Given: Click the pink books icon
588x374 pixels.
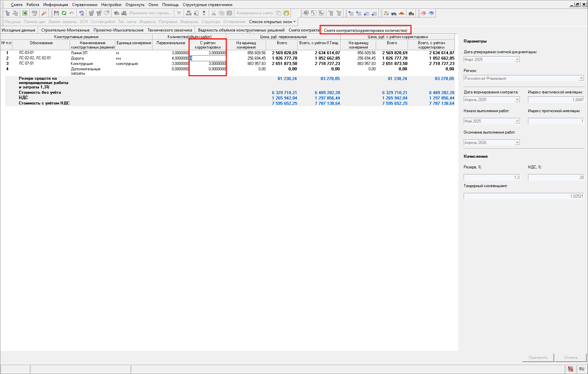Looking at the screenshot, I should pyautogui.click(x=423, y=13).
